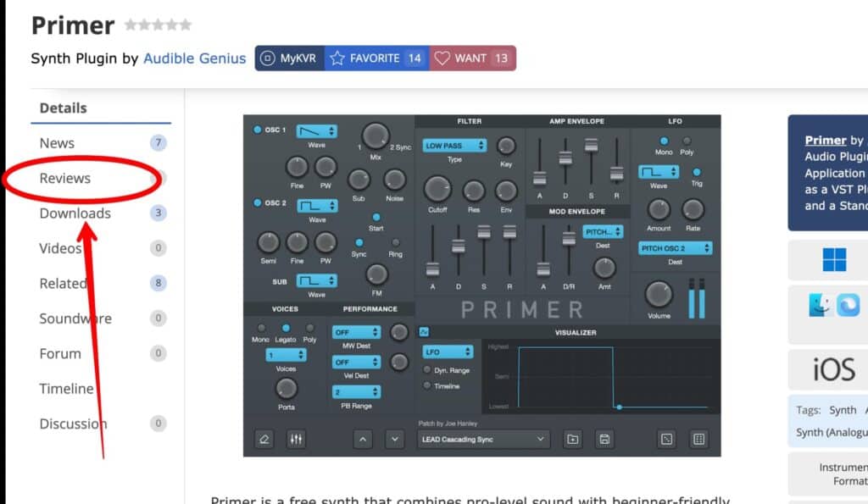Click the Mod Envelope Amt knob

pyautogui.click(x=604, y=269)
